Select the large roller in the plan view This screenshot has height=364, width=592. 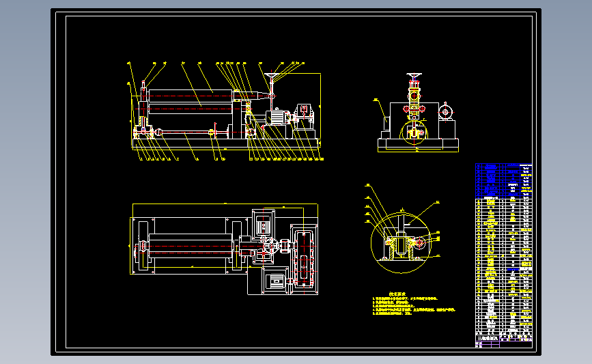(191, 246)
